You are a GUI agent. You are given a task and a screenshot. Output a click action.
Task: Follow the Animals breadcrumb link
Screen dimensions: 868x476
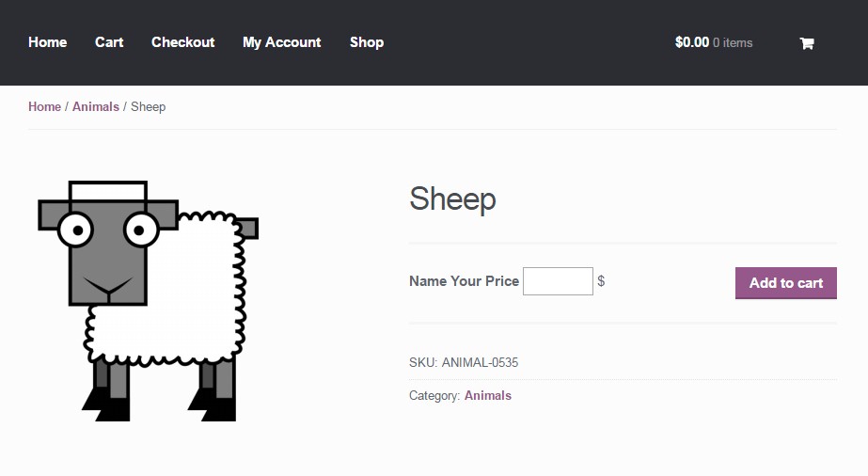(96, 107)
